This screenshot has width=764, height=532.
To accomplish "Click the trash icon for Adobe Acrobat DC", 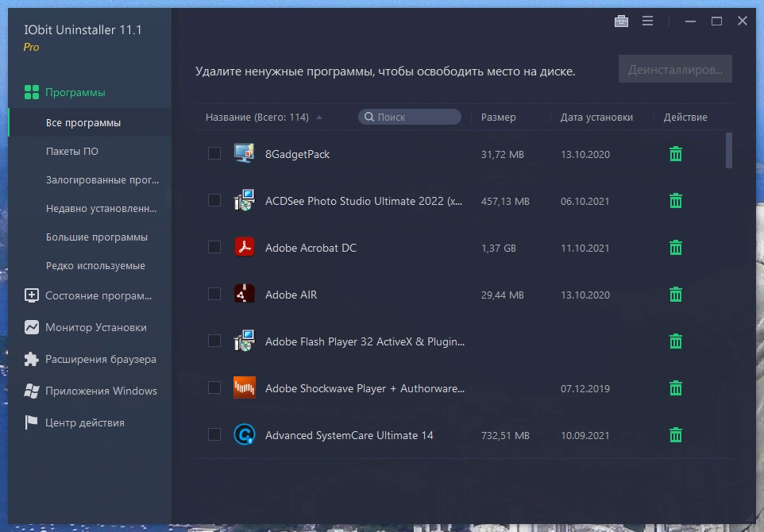I will (675, 248).
